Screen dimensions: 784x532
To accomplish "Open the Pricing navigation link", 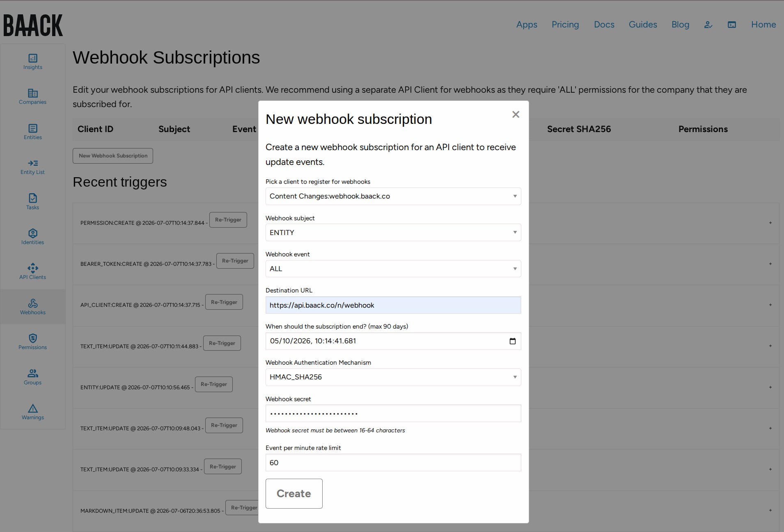I will tap(565, 25).
